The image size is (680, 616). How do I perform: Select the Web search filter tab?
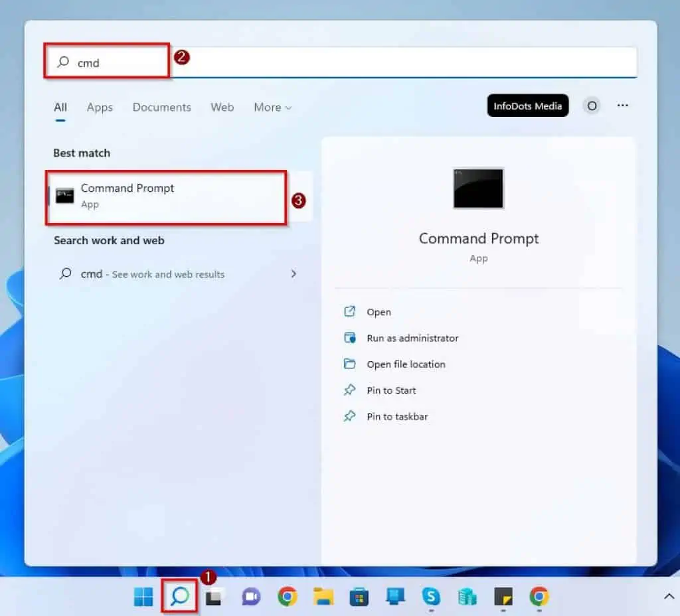(x=222, y=107)
